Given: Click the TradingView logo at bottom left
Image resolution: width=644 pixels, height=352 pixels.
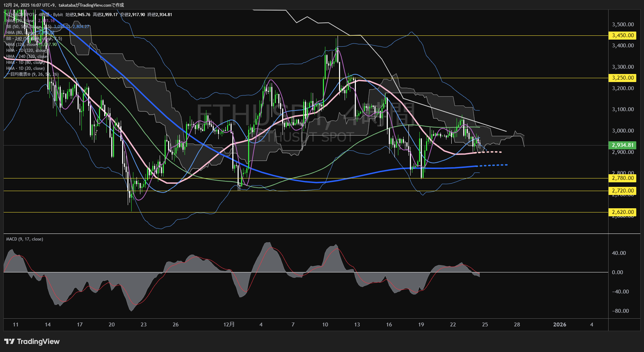Looking at the screenshot, I should (x=32, y=341).
